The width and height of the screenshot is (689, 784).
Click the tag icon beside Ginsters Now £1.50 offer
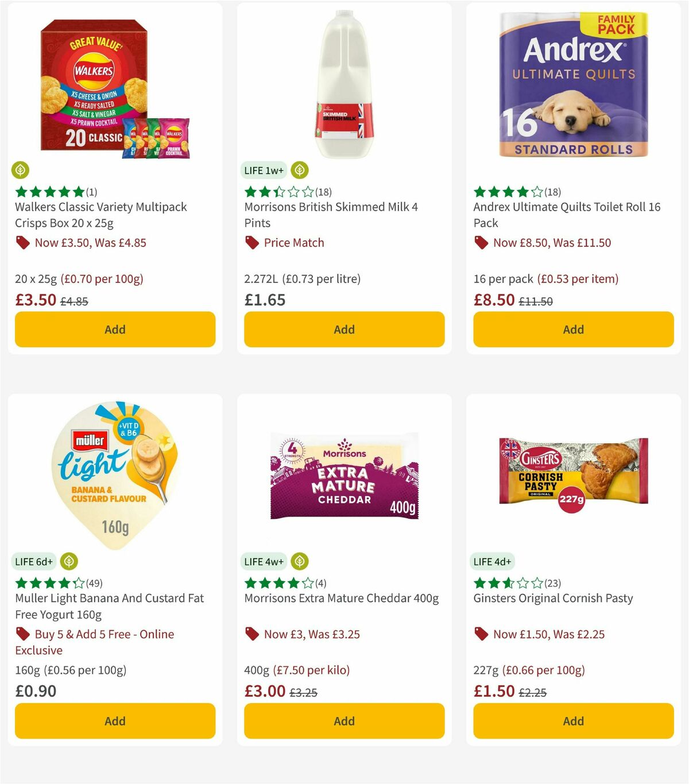pyautogui.click(x=481, y=634)
